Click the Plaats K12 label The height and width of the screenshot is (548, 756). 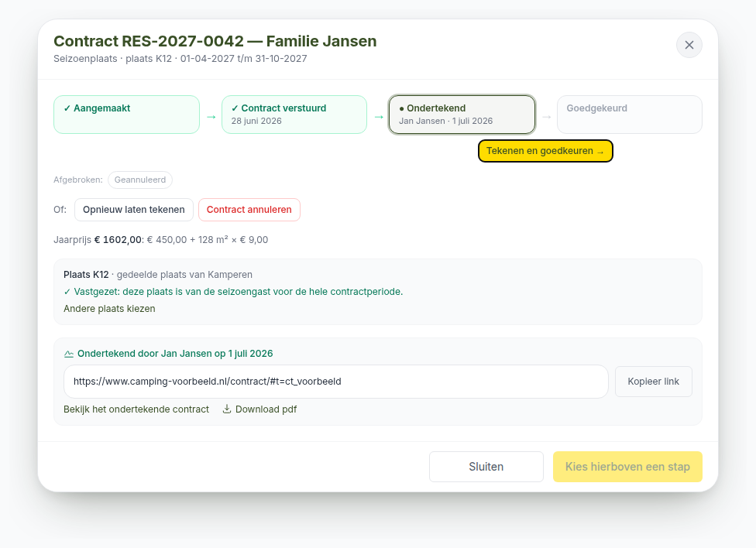coord(86,274)
